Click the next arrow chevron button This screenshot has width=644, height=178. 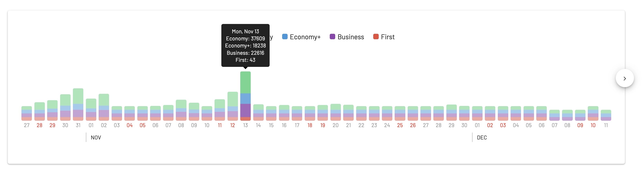[624, 78]
